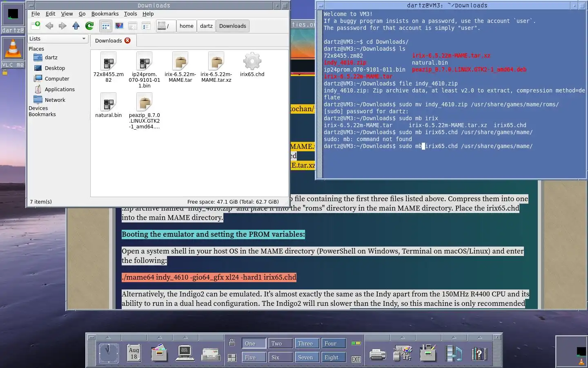Switch to thumbnail view mode
Viewport: 588px width, 368px height.
pyautogui.click(x=119, y=26)
